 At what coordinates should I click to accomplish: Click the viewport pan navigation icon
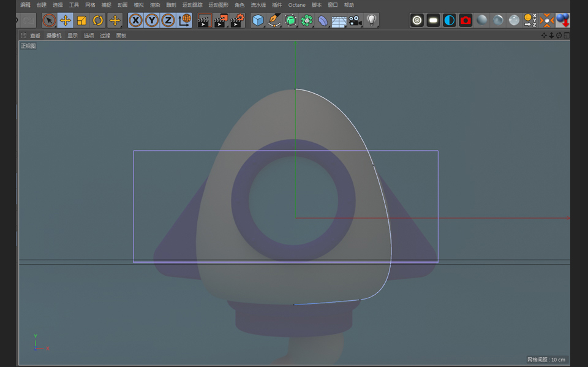click(544, 36)
